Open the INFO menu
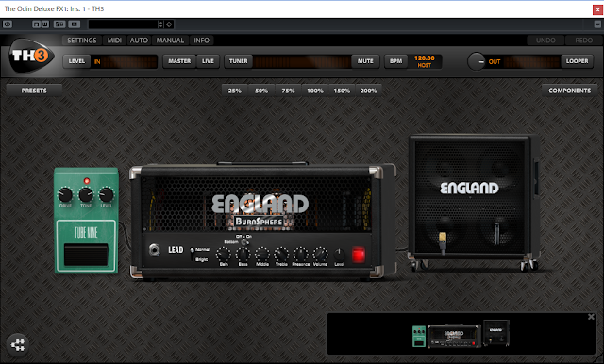Viewport: 604px width, 364px height. (201, 40)
